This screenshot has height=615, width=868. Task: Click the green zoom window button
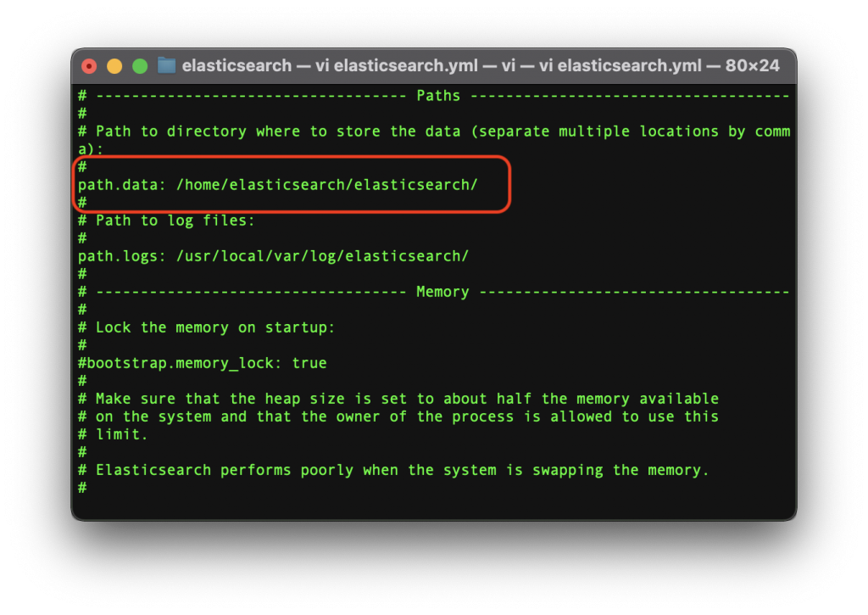click(140, 66)
